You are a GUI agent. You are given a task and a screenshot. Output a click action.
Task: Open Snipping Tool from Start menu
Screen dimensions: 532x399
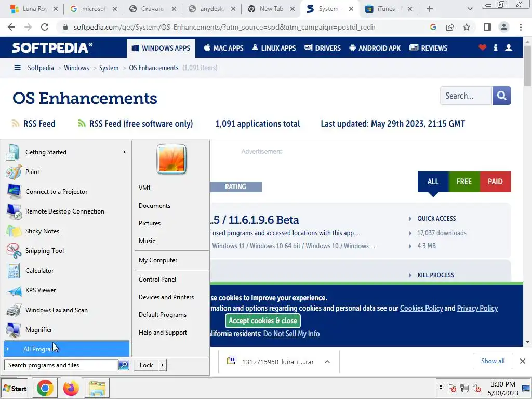[x=66, y=251]
